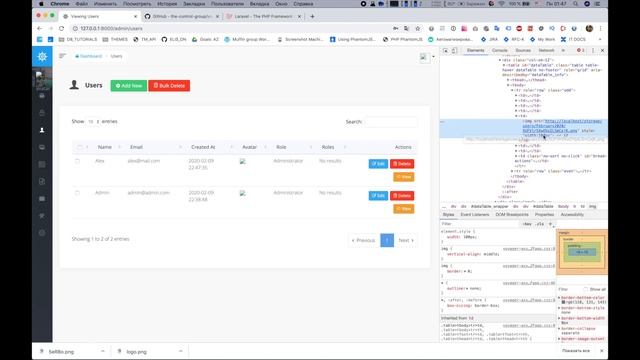Open the Chrome profile avatar
Viewport: 640px width, 360px height.
click(589, 29)
